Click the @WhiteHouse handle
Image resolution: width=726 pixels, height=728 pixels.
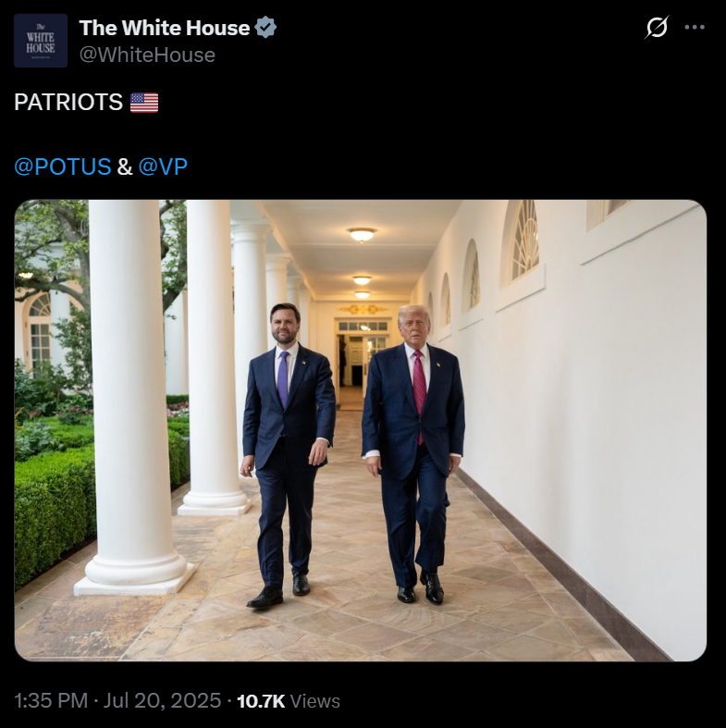[x=147, y=56]
